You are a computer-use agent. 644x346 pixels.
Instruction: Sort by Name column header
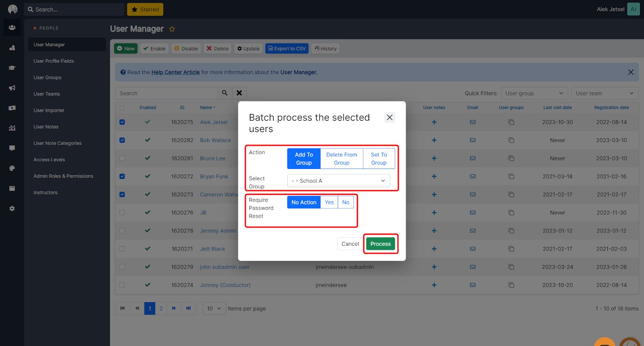tap(207, 107)
